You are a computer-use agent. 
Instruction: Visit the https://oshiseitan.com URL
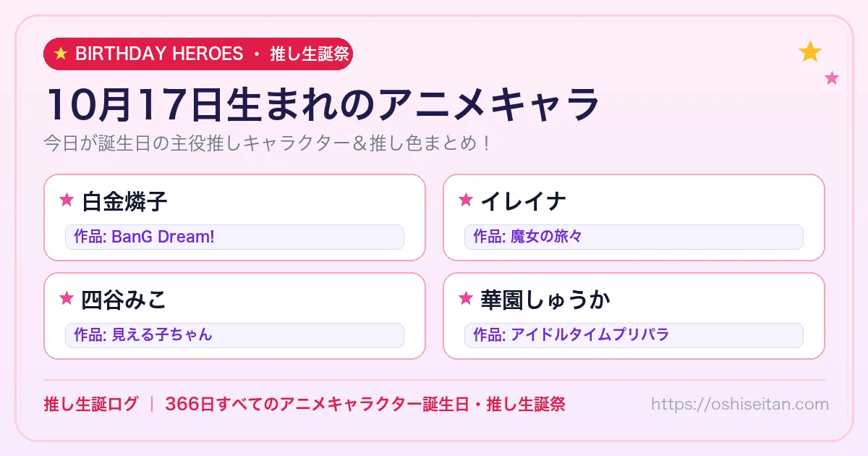click(x=739, y=404)
